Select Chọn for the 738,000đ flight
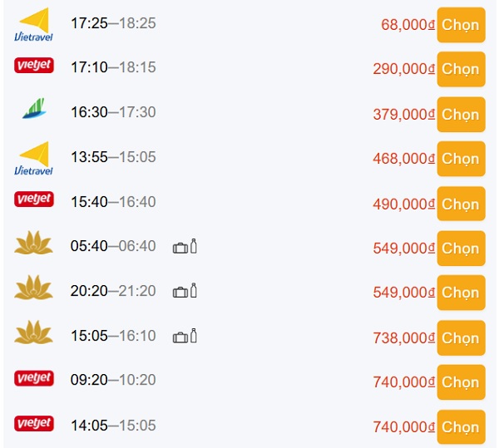Image resolution: width=499 pixels, height=448 pixels. [x=461, y=338]
